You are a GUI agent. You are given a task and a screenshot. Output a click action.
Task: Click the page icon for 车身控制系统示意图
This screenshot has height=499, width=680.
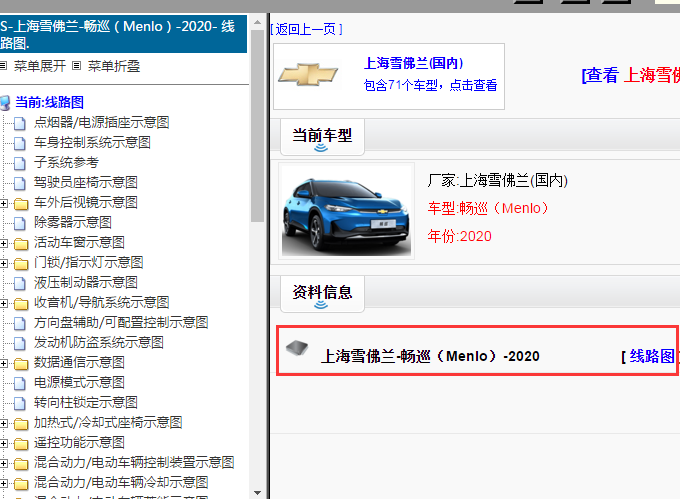(20, 143)
